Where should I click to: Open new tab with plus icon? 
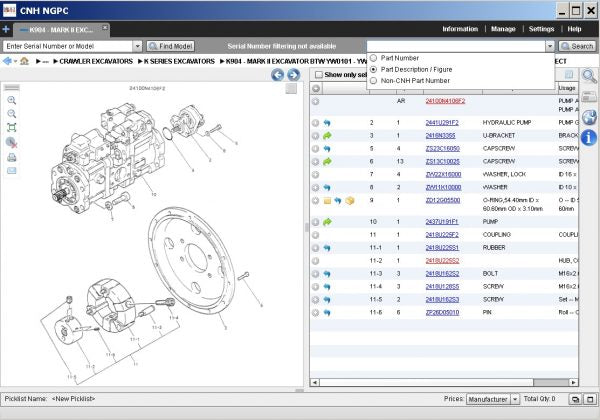6,29
